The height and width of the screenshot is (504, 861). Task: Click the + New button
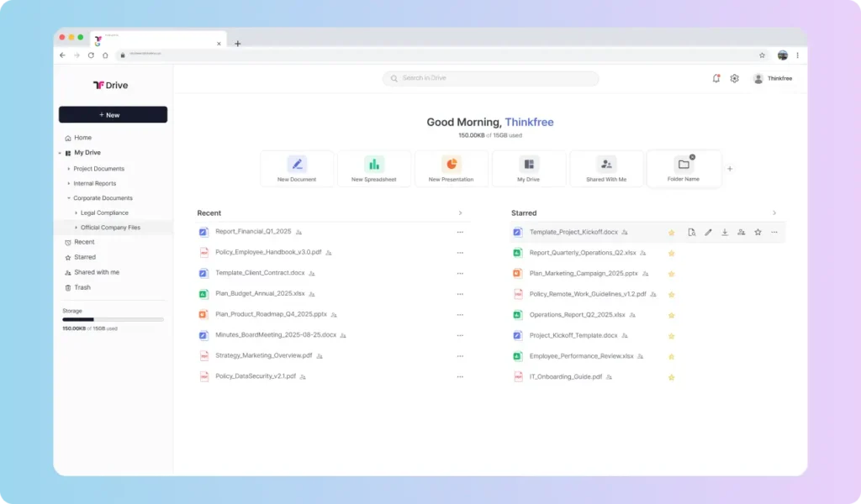[x=114, y=114]
